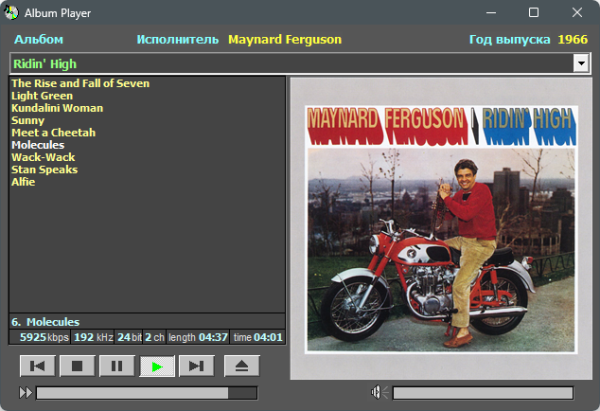Skip to the next track
The height and width of the screenshot is (411, 600).
pos(197,366)
